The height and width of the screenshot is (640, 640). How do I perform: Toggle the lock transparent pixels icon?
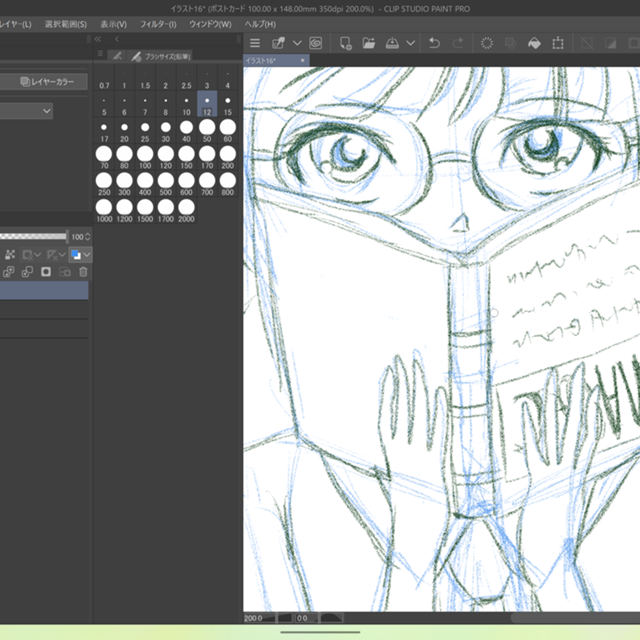pos(9,255)
